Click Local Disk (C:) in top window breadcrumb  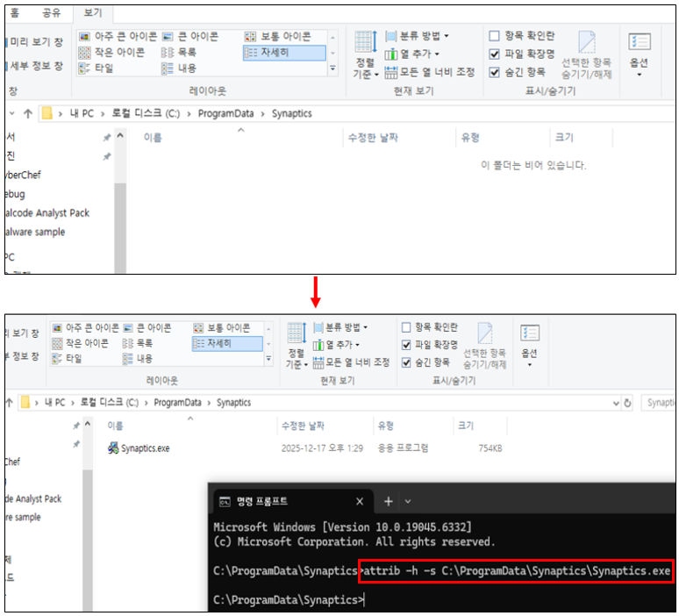tap(146, 114)
